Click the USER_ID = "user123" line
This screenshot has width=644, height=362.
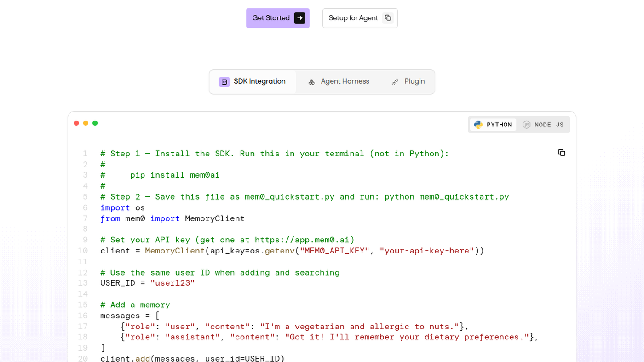pyautogui.click(x=148, y=283)
